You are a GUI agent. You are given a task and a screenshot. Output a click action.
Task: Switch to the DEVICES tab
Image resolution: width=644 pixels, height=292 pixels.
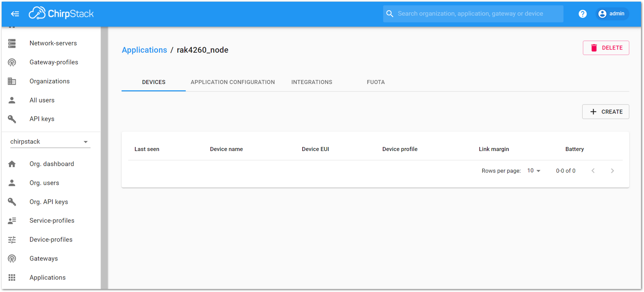coord(154,82)
